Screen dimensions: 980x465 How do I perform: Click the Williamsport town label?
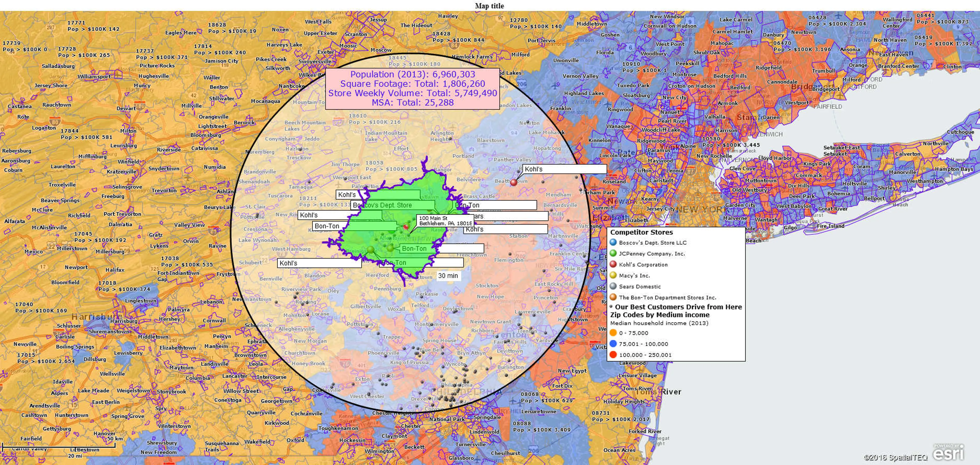[94, 77]
